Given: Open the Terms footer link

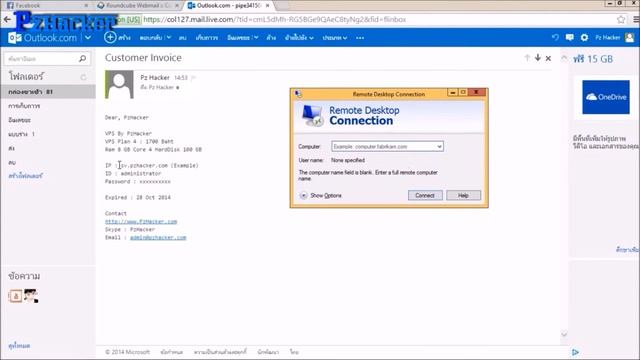Looking at the screenshot, I should (x=171, y=352).
